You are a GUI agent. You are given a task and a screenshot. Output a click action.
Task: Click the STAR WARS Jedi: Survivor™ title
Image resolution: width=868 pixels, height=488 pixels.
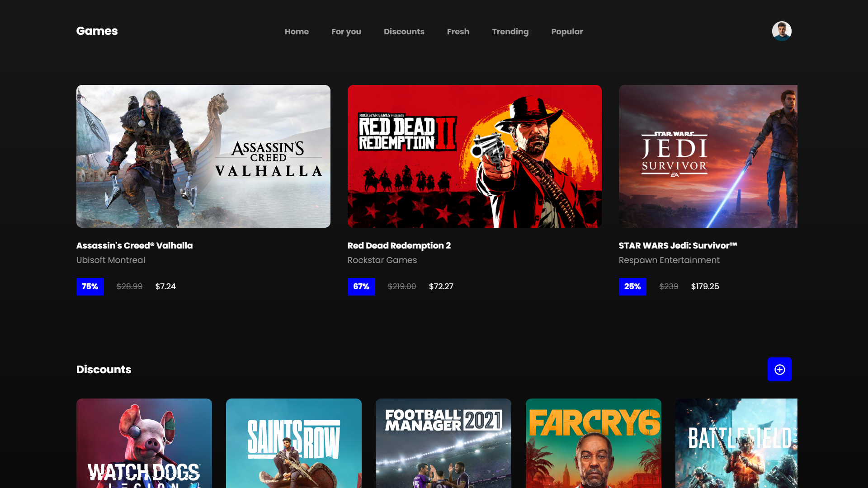point(678,245)
